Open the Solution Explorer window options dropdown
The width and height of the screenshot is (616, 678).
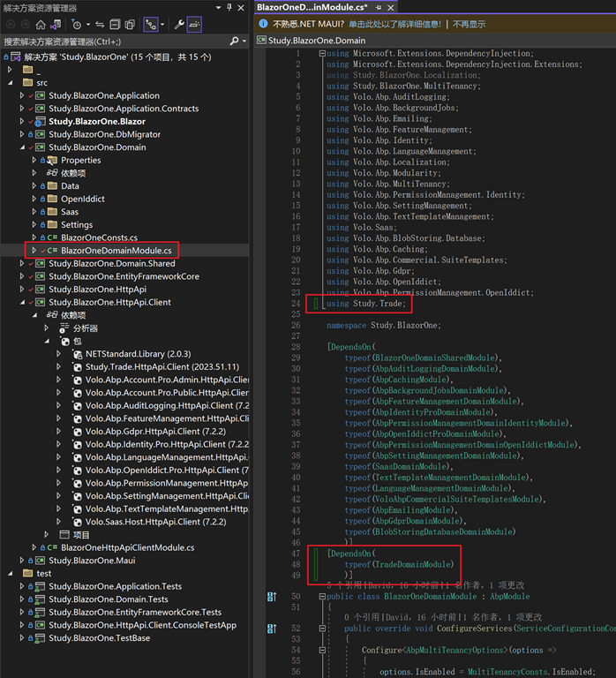[218, 8]
